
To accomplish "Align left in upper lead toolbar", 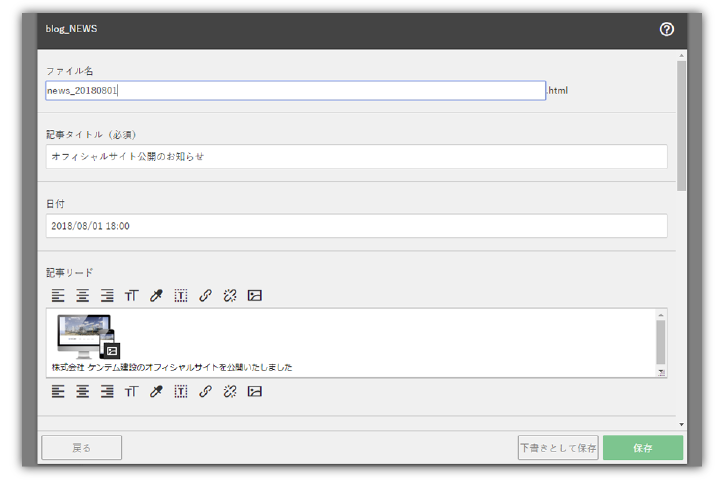I will 58,295.
